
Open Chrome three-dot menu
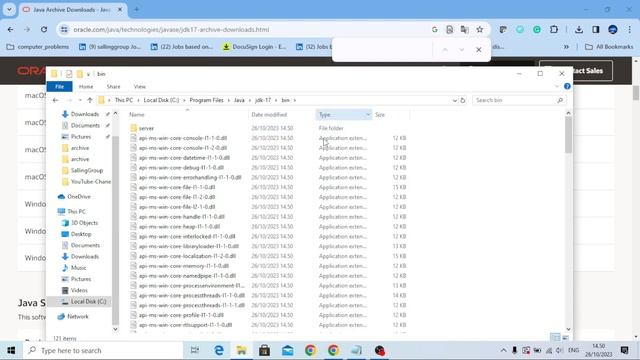(x=630, y=29)
